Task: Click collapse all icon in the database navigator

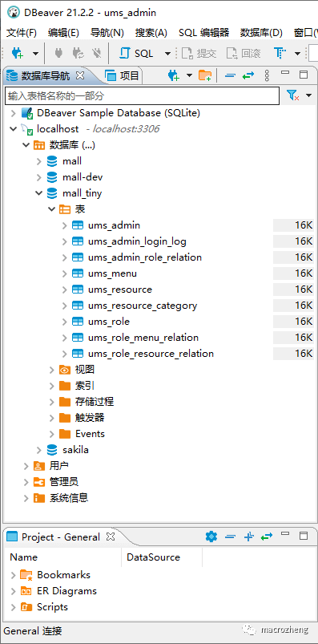Action: pos(230,75)
